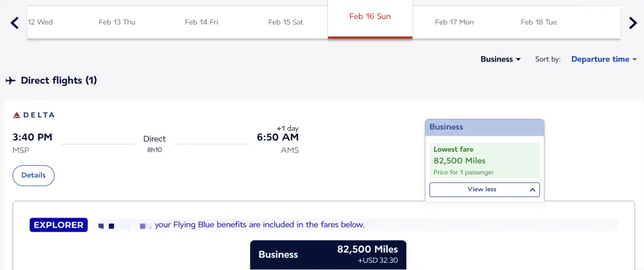
Task: Click the airplane icon beside Direct flights
Action: click(11, 81)
